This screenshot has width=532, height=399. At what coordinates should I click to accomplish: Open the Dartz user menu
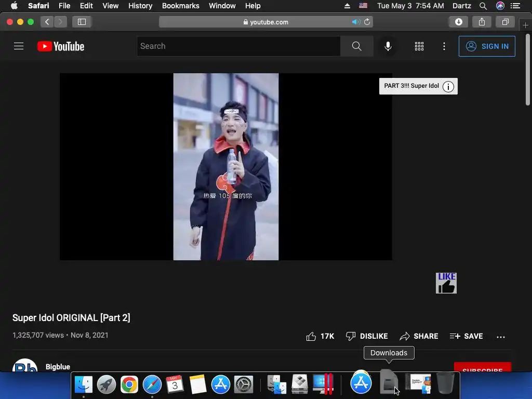tap(462, 6)
